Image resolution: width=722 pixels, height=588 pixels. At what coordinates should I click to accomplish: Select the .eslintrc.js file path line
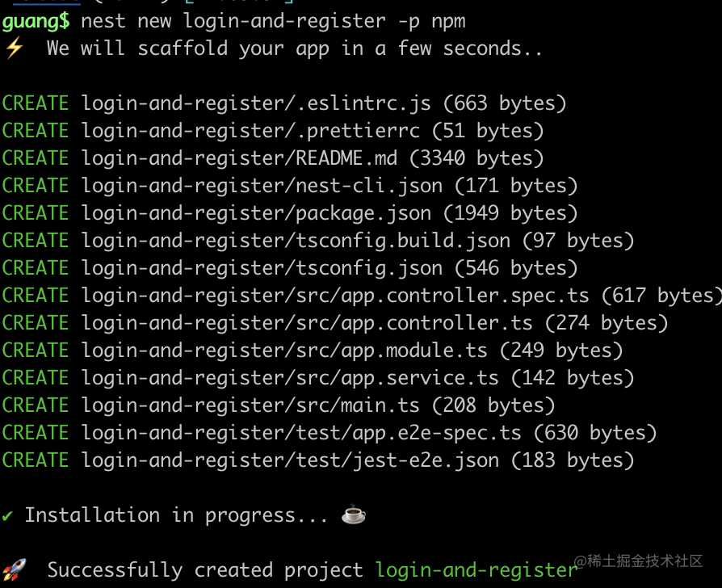pyautogui.click(x=256, y=103)
